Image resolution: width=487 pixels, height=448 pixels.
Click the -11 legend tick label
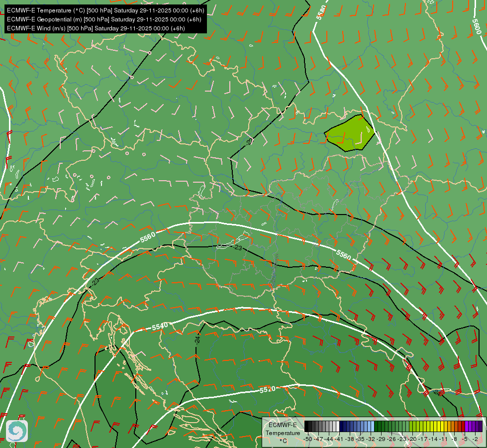(x=444, y=439)
